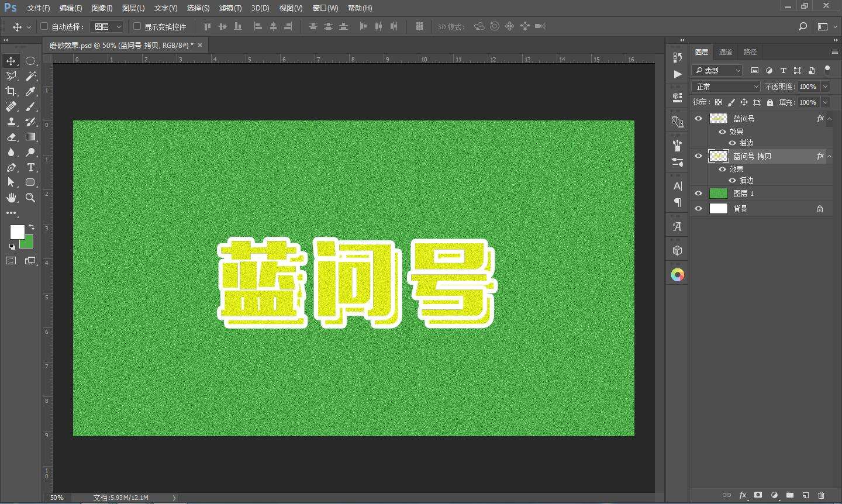The width and height of the screenshot is (842, 504).
Task: Create a new layer group folder
Action: tap(789, 495)
